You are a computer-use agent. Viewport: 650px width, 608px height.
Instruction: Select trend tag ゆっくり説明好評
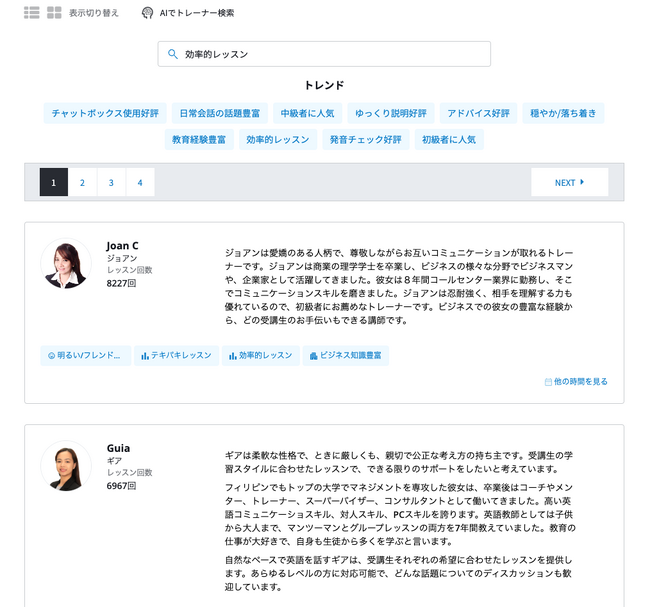pyautogui.click(x=391, y=113)
